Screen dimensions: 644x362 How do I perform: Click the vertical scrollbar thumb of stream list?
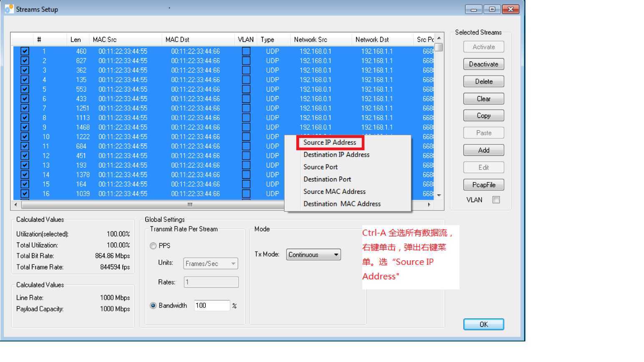pos(438,47)
